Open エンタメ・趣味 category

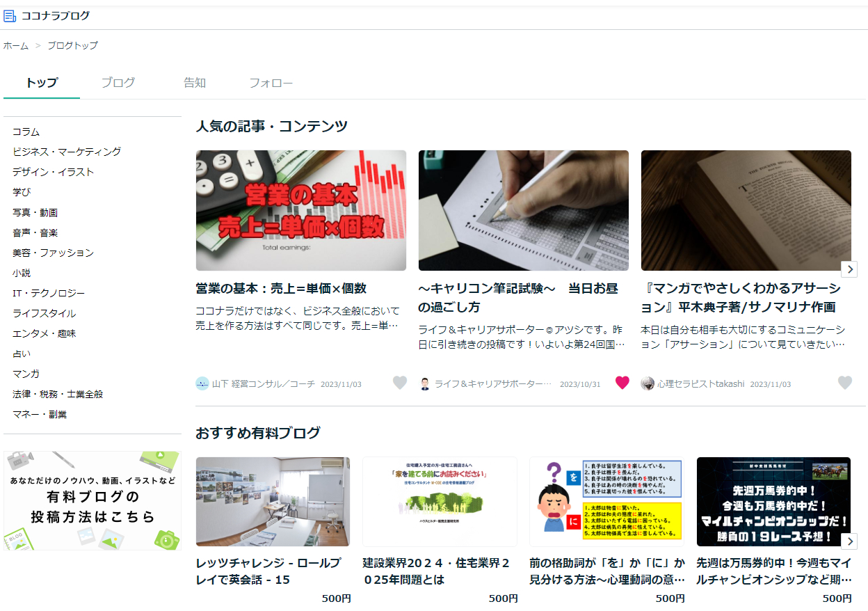tap(44, 333)
